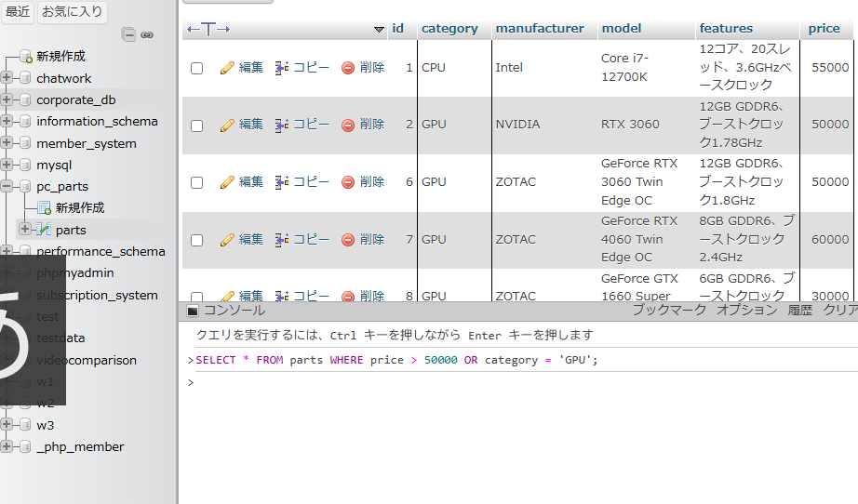Open the お気に入り (Favorites) tab
858x504 pixels.
point(72,12)
